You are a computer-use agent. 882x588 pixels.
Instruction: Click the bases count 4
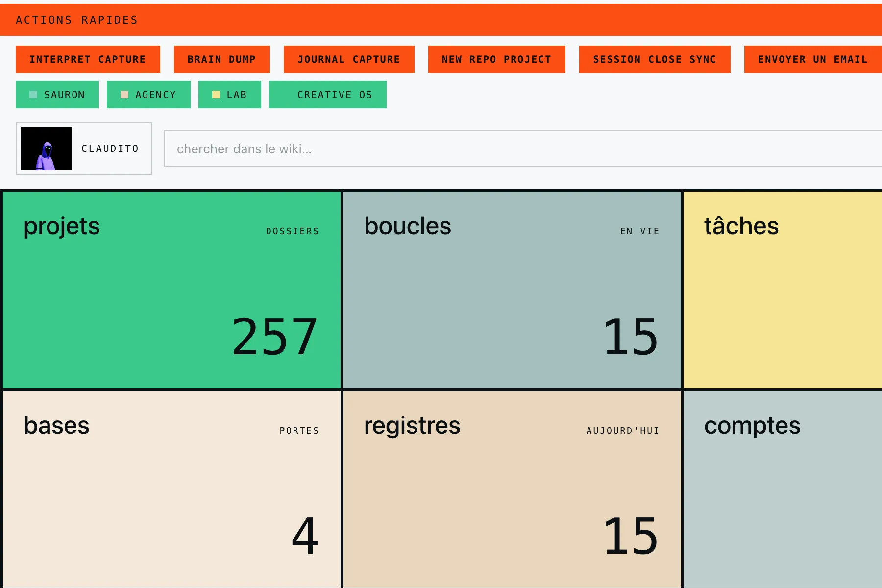(305, 536)
